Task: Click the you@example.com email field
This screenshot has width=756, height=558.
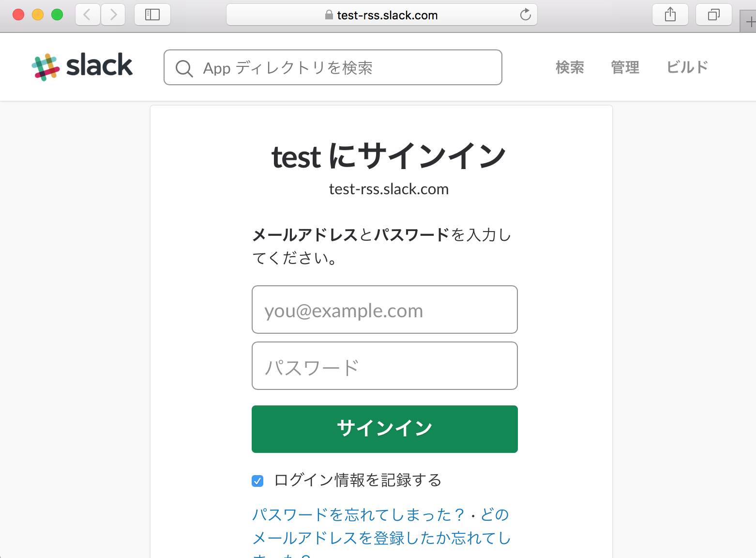Action: tap(384, 310)
